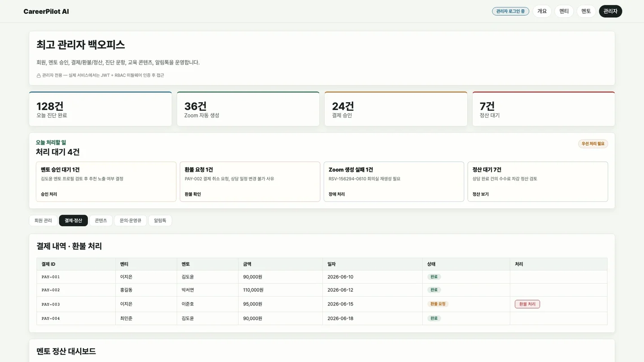
Task: Click 완료 status badge in PAY-001 row
Action: pyautogui.click(x=434, y=277)
